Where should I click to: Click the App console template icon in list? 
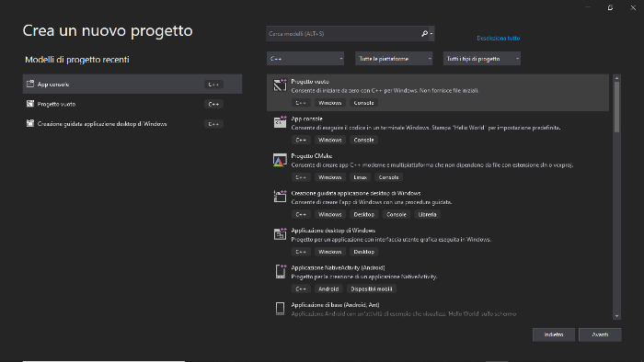click(280, 122)
